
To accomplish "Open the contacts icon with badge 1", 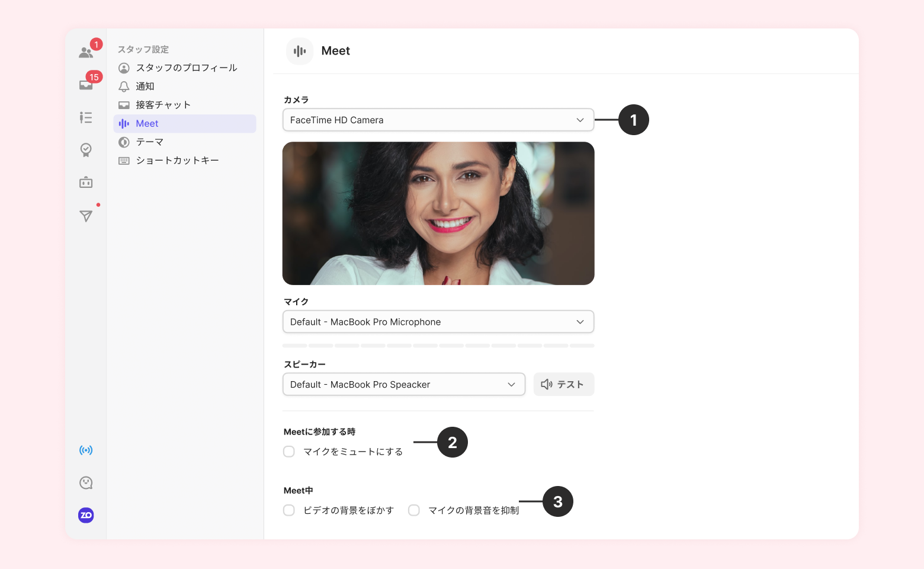I will (86, 52).
